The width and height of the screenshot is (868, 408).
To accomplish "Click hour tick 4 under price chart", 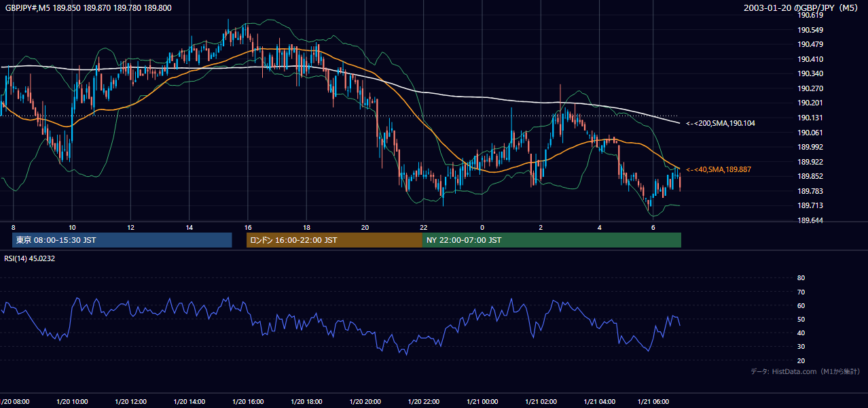I will (599, 227).
